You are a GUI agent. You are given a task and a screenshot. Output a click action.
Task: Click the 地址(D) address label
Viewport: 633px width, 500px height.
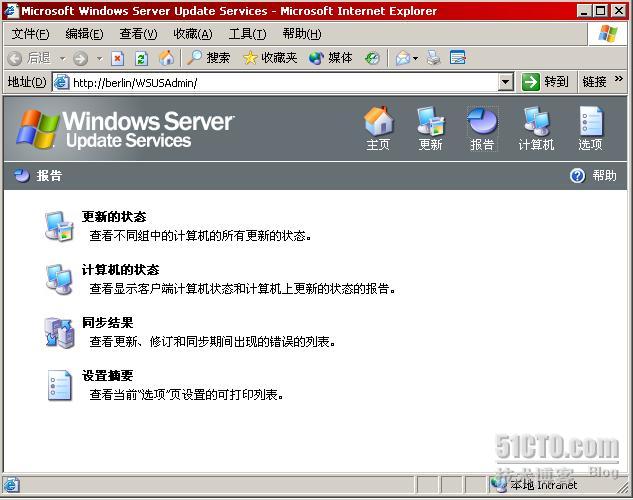pos(27,82)
